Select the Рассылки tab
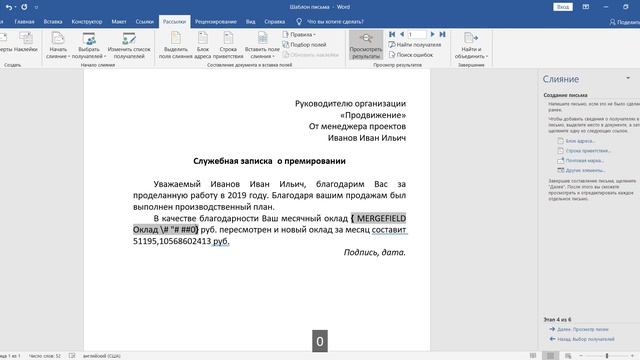This screenshot has height=360, width=640. 174,22
